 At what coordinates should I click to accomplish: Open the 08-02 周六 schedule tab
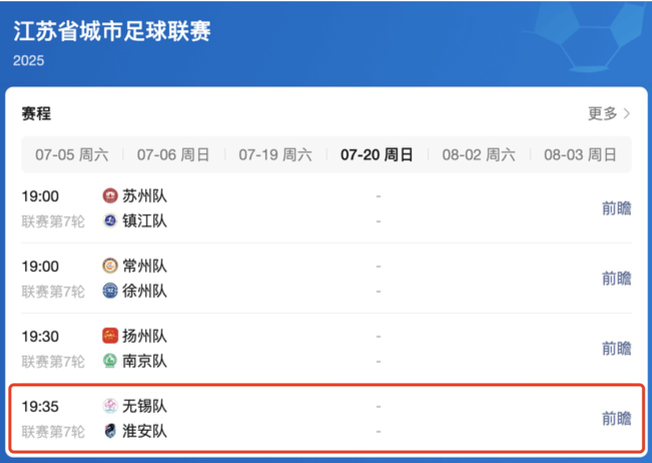click(479, 155)
